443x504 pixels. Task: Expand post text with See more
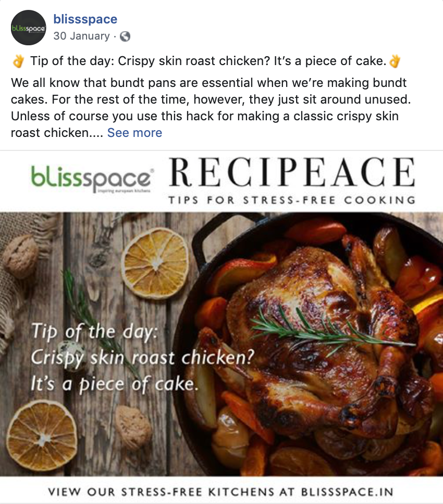134,132
